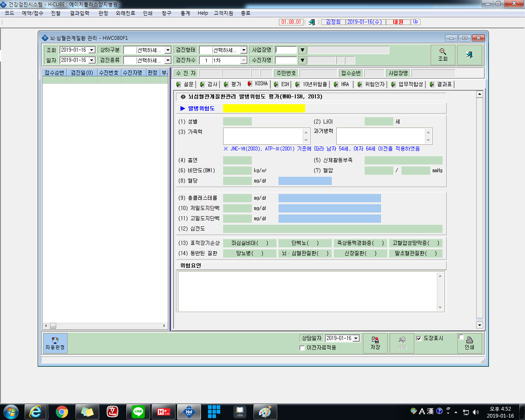Select the 결과표 tab
Screen dimensions: 525x420
[x=441, y=84]
